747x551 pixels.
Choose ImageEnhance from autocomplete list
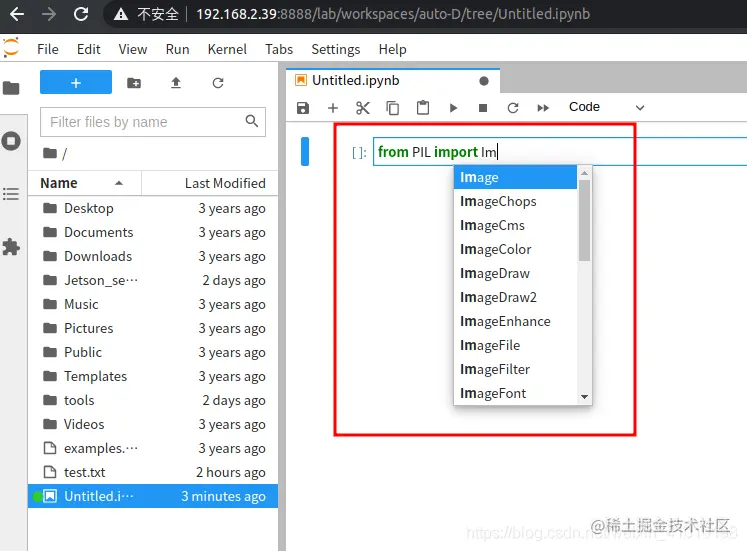coord(515,321)
